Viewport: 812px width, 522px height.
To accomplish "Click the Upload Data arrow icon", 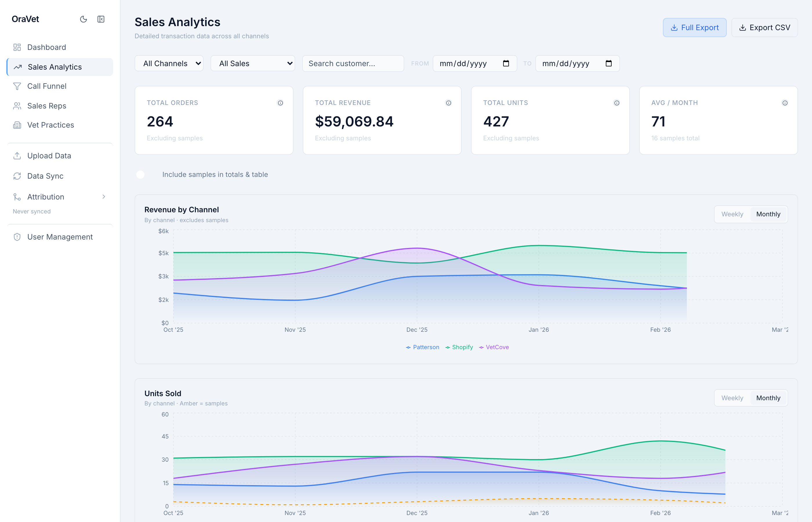I will (17, 156).
